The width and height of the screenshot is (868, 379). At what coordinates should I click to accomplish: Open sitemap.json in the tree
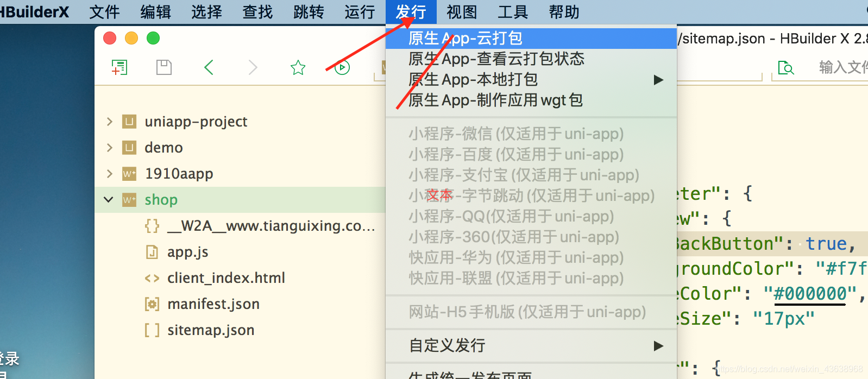(x=211, y=330)
